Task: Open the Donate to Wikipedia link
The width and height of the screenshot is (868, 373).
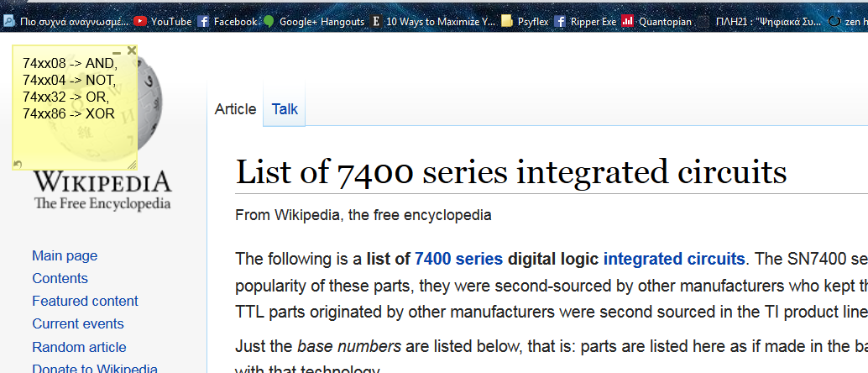Action: click(95, 369)
